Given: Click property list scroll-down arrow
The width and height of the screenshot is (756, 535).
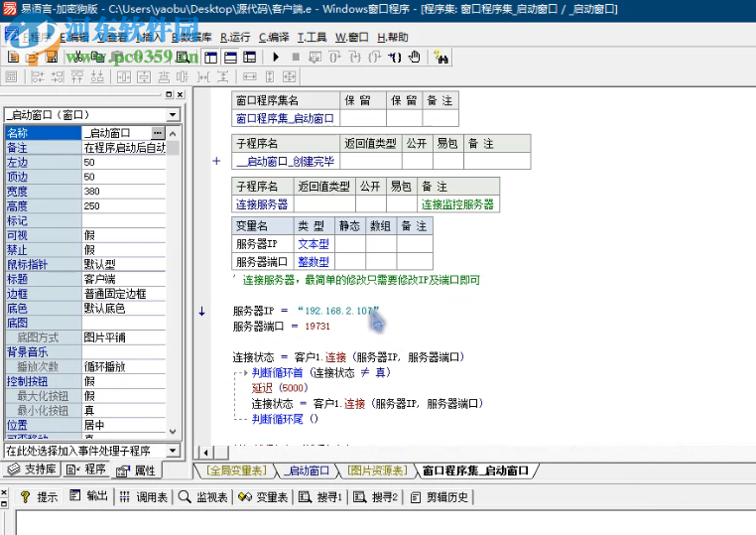Looking at the screenshot, I should pyautogui.click(x=173, y=432).
